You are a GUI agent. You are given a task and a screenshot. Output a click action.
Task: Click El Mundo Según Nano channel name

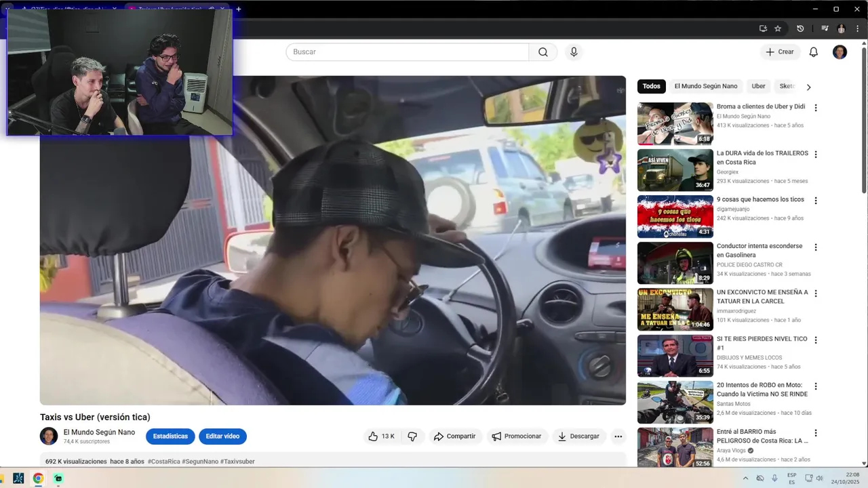click(x=99, y=432)
